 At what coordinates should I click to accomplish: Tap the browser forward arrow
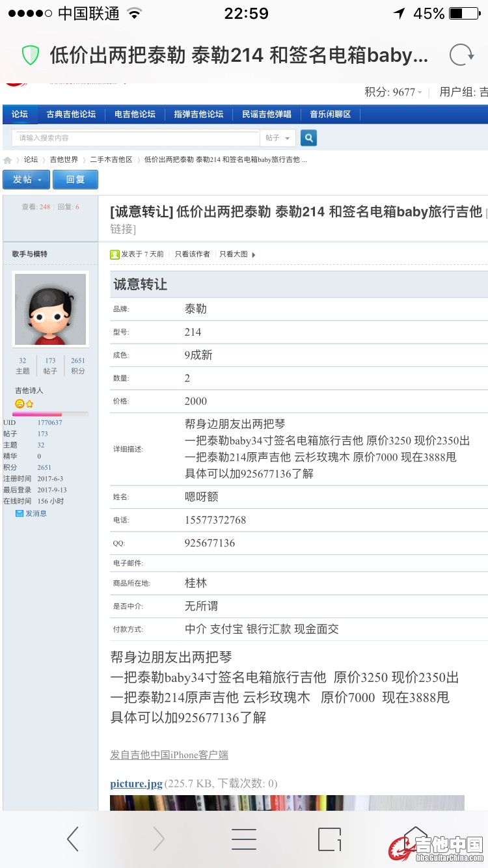coord(159,839)
